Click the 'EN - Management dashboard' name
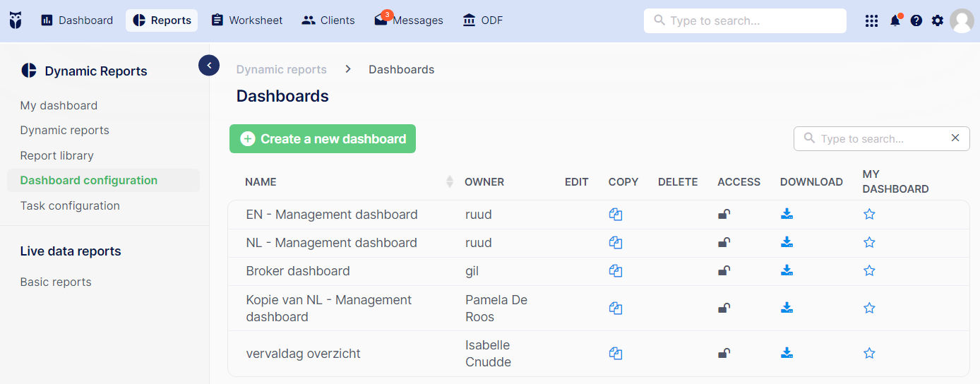Image resolution: width=980 pixels, height=384 pixels. click(332, 215)
